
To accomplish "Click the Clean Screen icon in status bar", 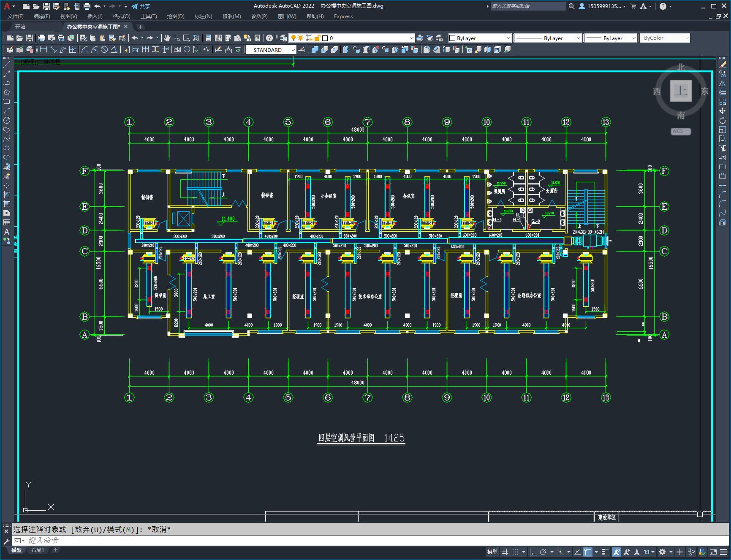I will click(713, 552).
